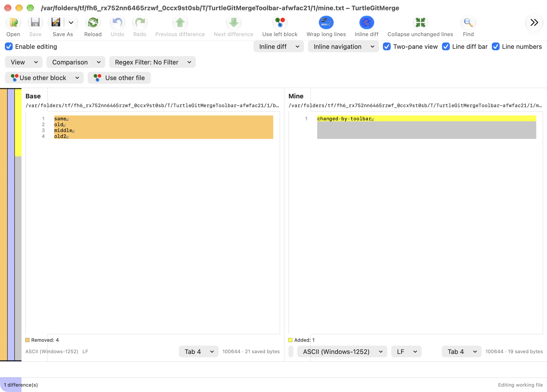
Task: Open Find with the magnifier icon
Action: tap(468, 23)
